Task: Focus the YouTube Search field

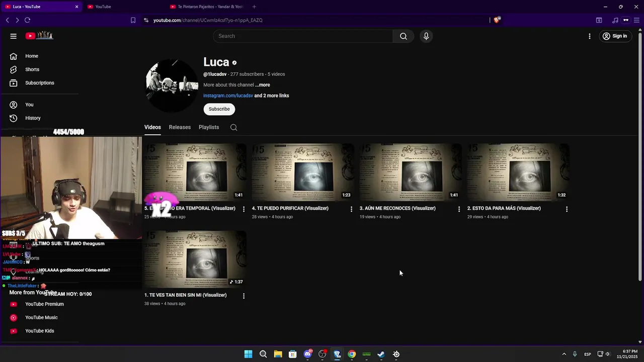Action: click(x=303, y=36)
